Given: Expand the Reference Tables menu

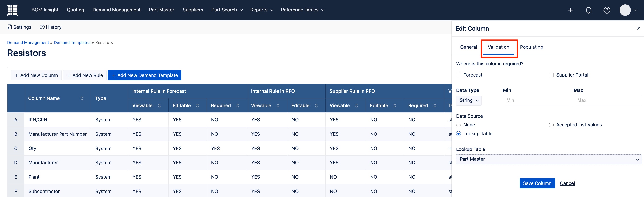Looking at the screenshot, I should (x=303, y=10).
